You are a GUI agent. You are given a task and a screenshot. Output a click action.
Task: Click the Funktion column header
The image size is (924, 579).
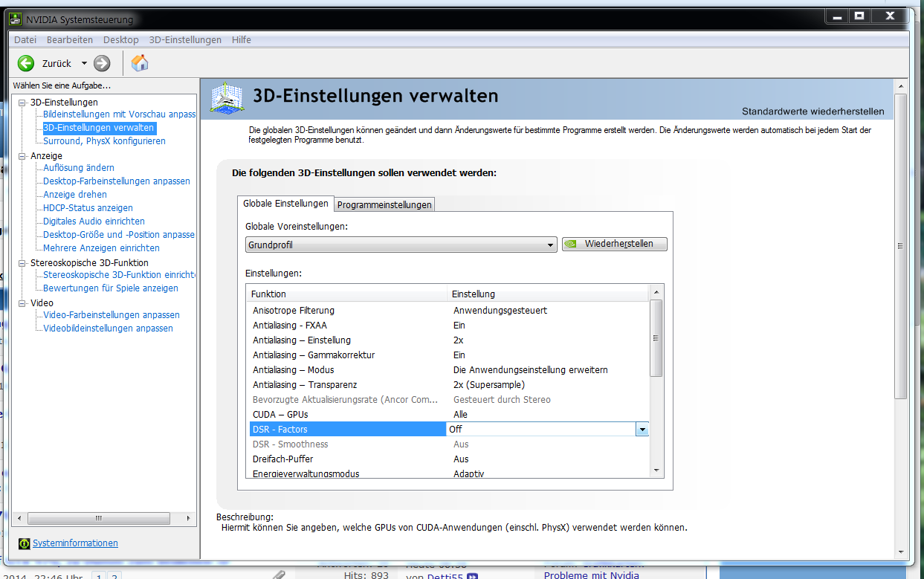[x=348, y=294]
